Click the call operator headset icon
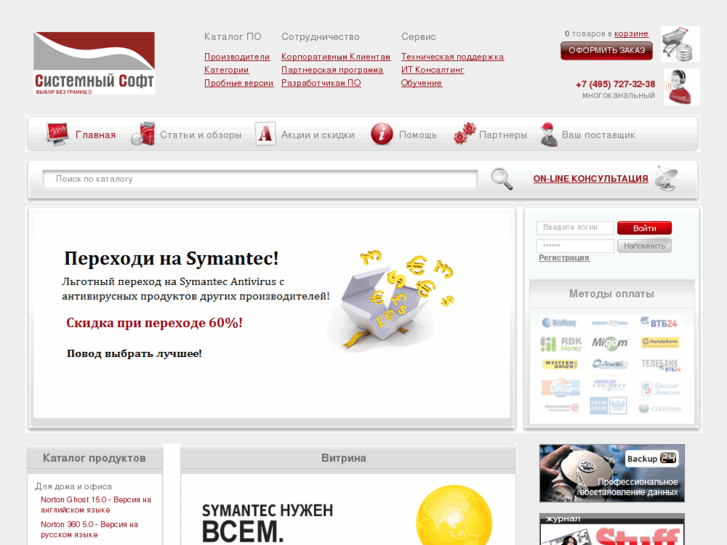 tap(682, 87)
